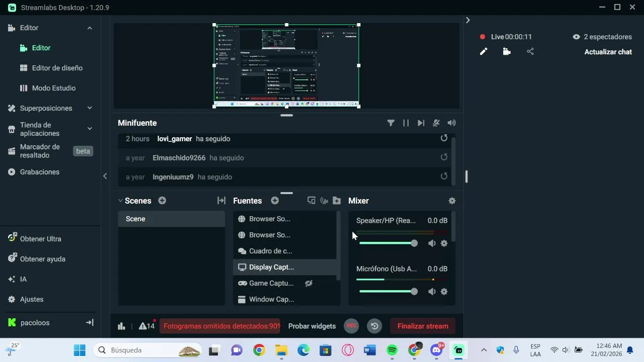Click the Fotogramas omitidos detectados warning
Screen dimensions: 644x362
pyautogui.click(x=220, y=326)
